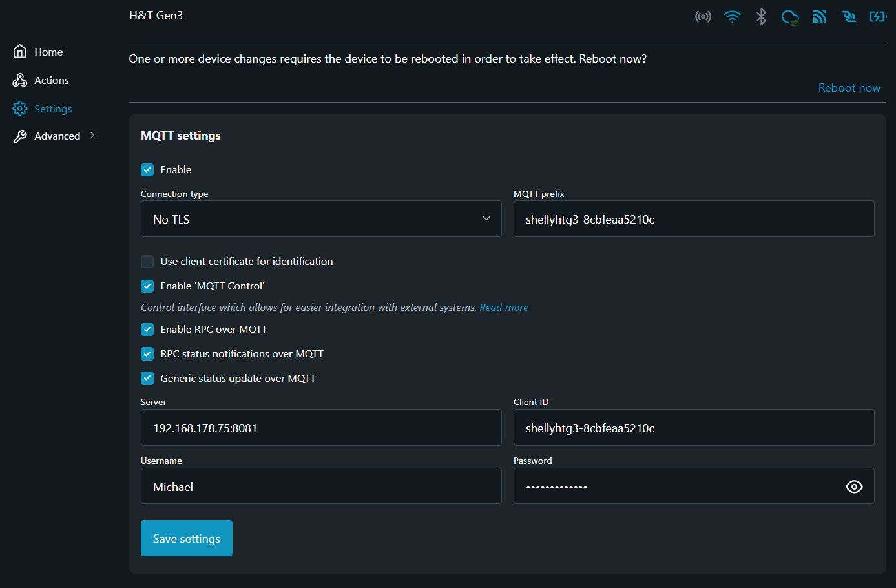The height and width of the screenshot is (588, 896).
Task: Show the password with the eye icon
Action: coord(854,487)
